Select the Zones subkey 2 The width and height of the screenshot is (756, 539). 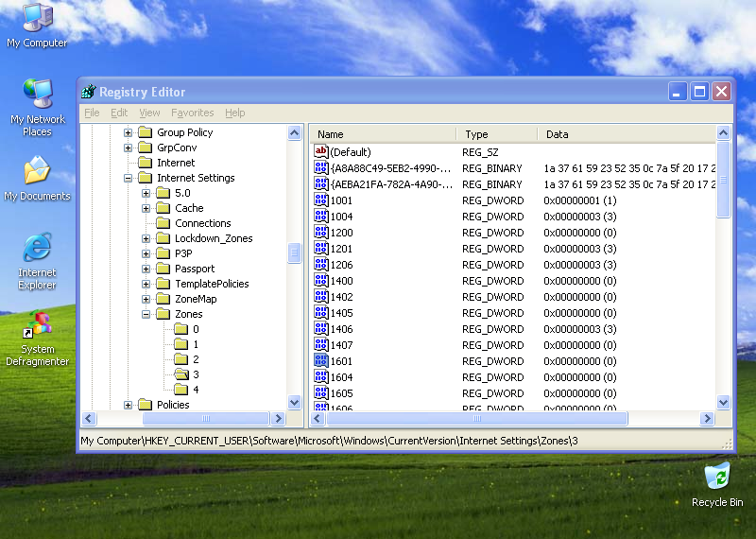pyautogui.click(x=196, y=359)
